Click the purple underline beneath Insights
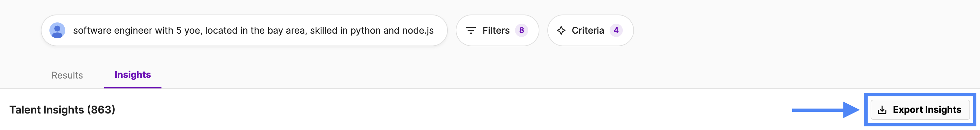This screenshot has width=980, height=130. tap(133, 88)
